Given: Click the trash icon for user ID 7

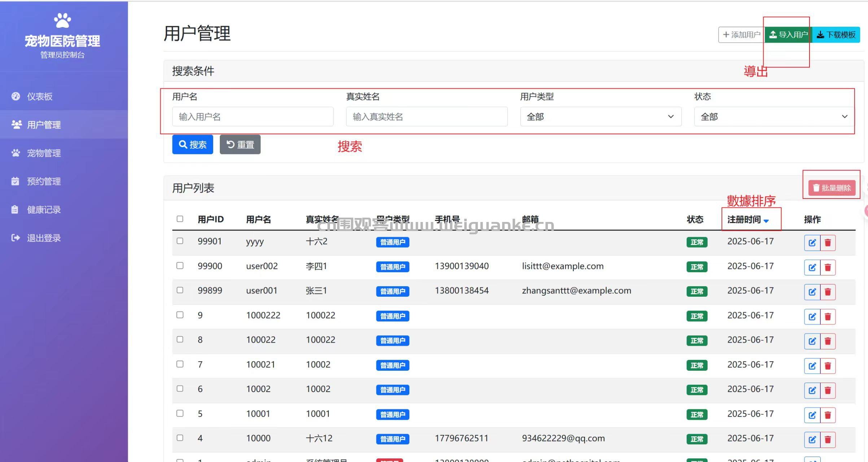Looking at the screenshot, I should pos(828,366).
